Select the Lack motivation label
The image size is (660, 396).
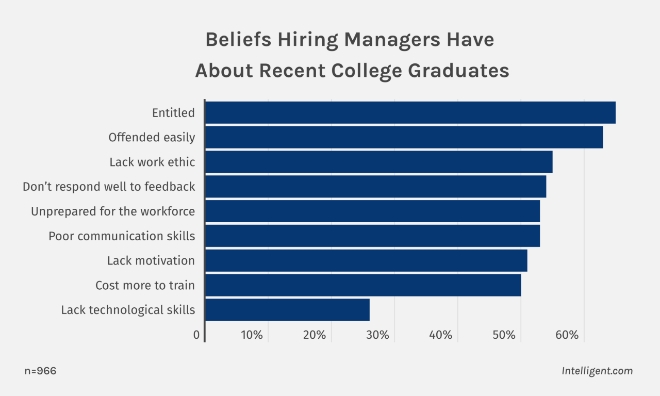point(151,260)
